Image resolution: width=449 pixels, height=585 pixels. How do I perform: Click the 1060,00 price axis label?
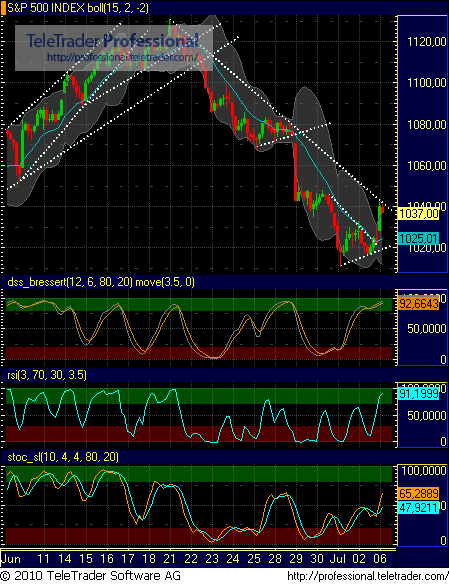[x=427, y=165]
